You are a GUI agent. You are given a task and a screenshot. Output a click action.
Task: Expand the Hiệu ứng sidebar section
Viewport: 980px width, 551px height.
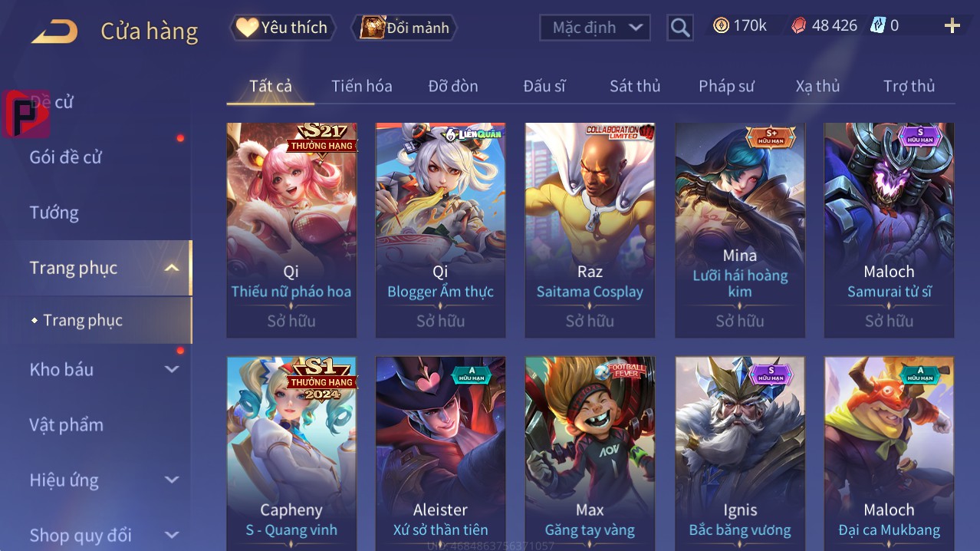[172, 480]
